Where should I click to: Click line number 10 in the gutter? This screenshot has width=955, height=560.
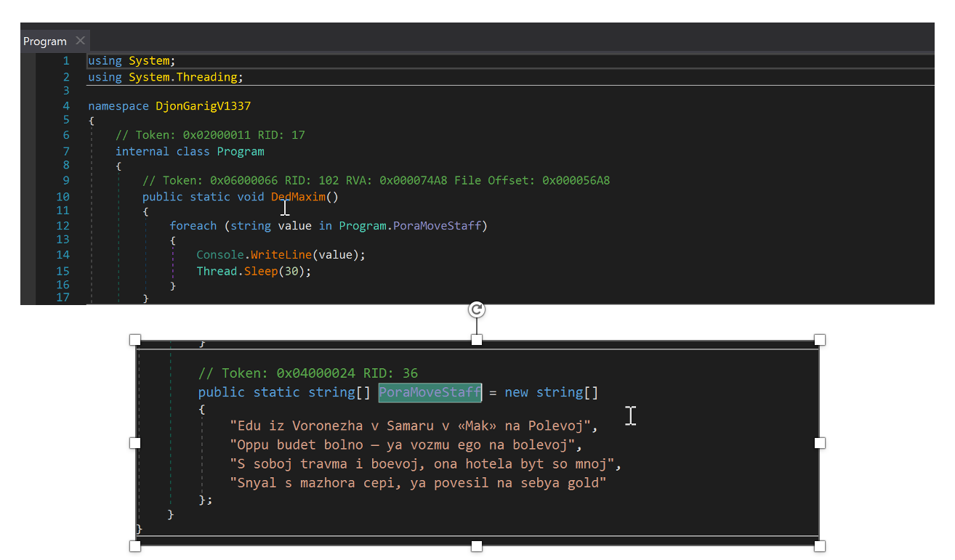click(63, 197)
